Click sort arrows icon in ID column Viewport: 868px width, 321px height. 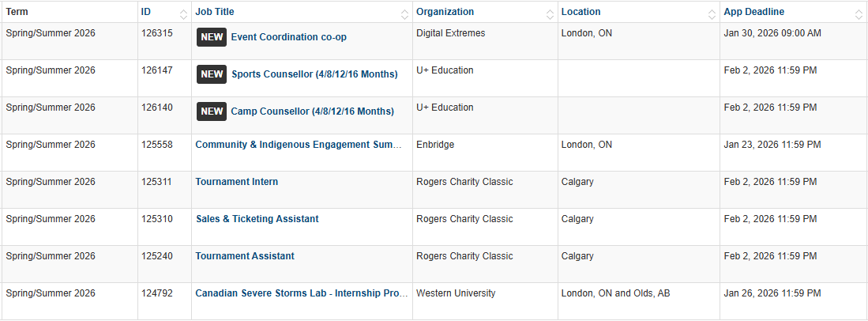tap(183, 13)
